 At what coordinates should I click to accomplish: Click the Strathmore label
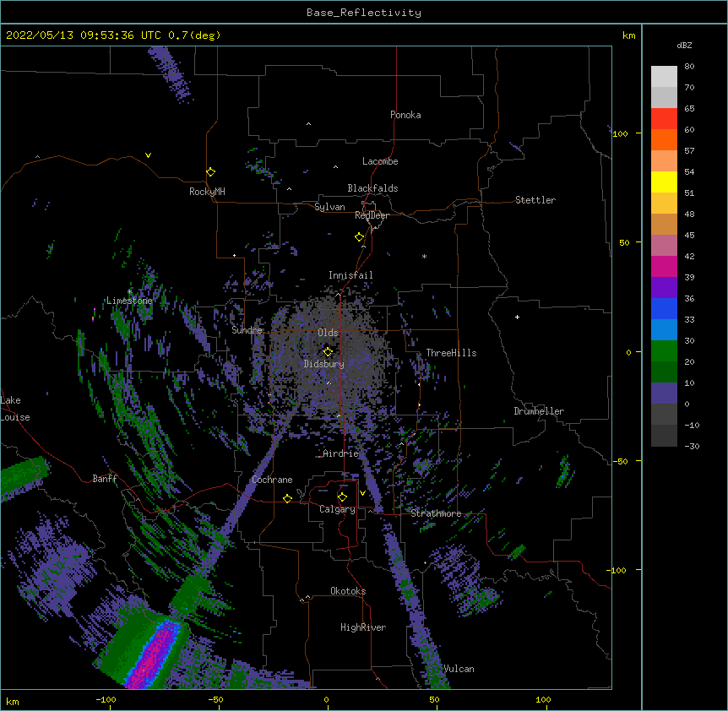click(436, 513)
